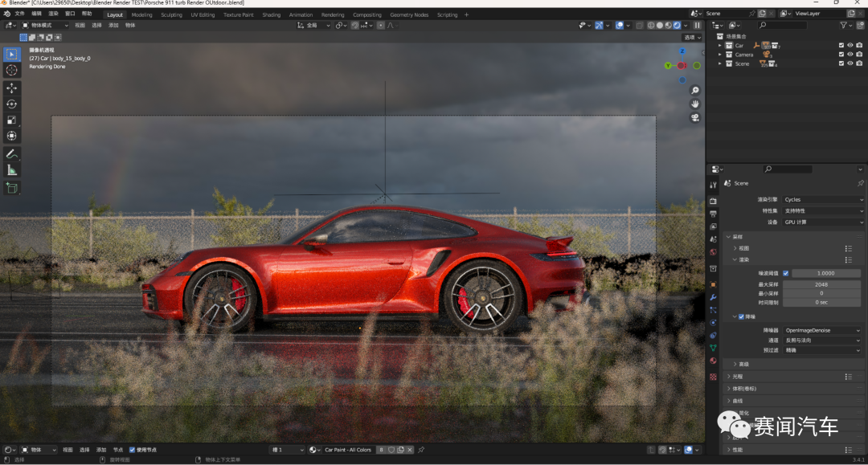Hide the Camera collection with eye icon
868x465 pixels.
pos(850,54)
